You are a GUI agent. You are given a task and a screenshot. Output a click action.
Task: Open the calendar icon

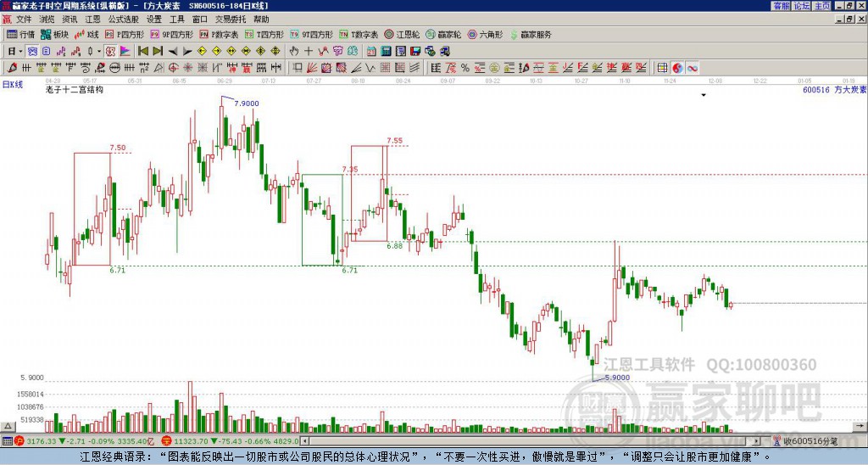[x=371, y=51]
